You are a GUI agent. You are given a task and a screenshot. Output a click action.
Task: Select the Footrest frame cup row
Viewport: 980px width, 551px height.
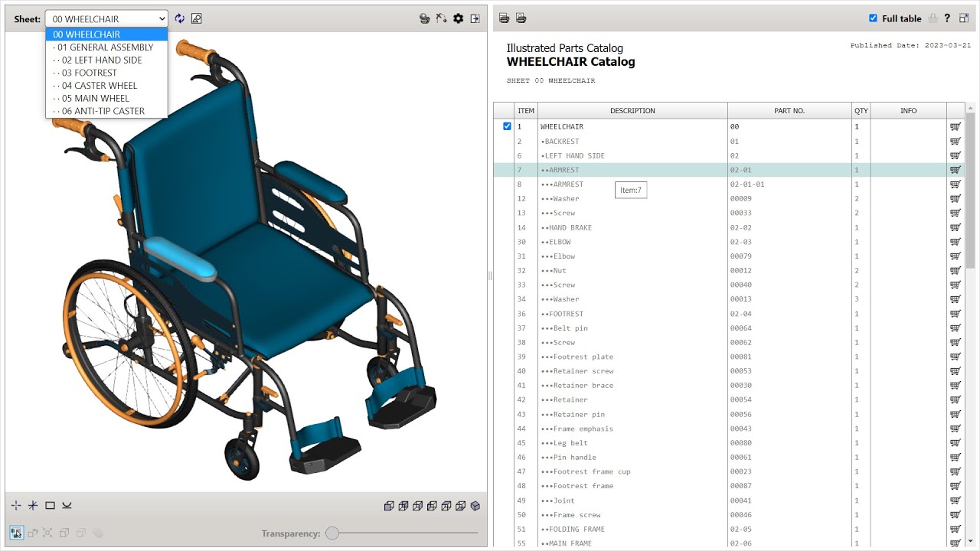(x=729, y=471)
